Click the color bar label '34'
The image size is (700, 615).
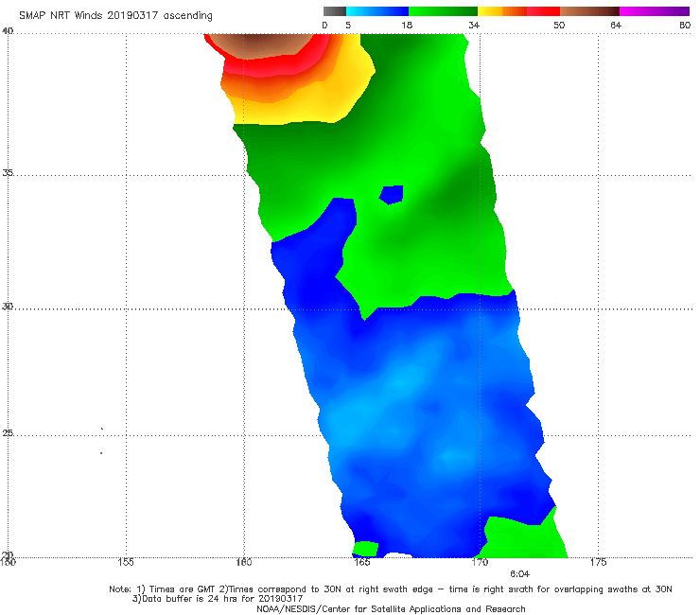(x=474, y=25)
